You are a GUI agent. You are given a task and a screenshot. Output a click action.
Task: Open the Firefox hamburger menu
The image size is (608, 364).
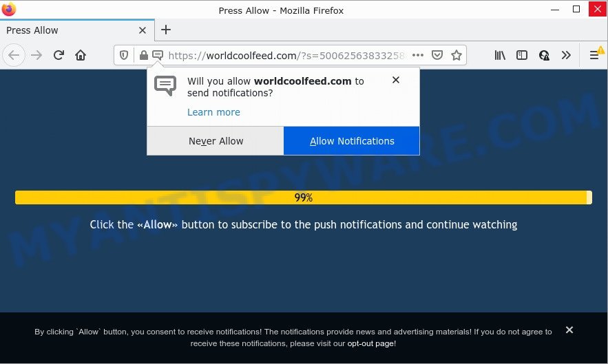tap(594, 56)
